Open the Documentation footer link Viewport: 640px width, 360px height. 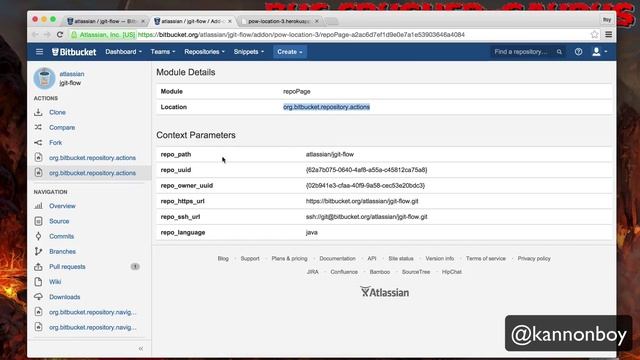tap(338, 258)
